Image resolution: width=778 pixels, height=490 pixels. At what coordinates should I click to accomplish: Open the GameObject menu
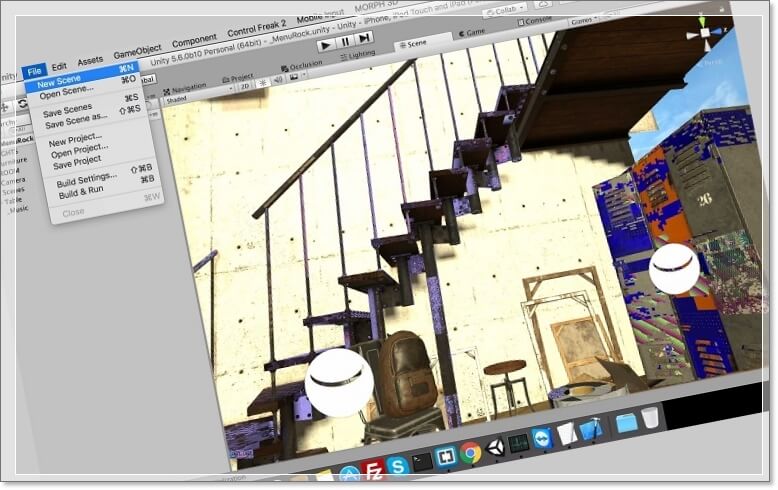pos(137,51)
